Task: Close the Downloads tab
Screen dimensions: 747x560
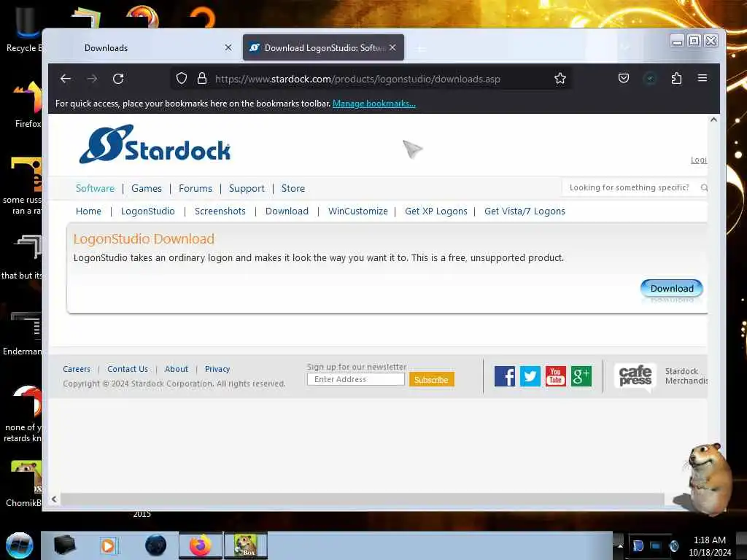Action: (x=228, y=47)
